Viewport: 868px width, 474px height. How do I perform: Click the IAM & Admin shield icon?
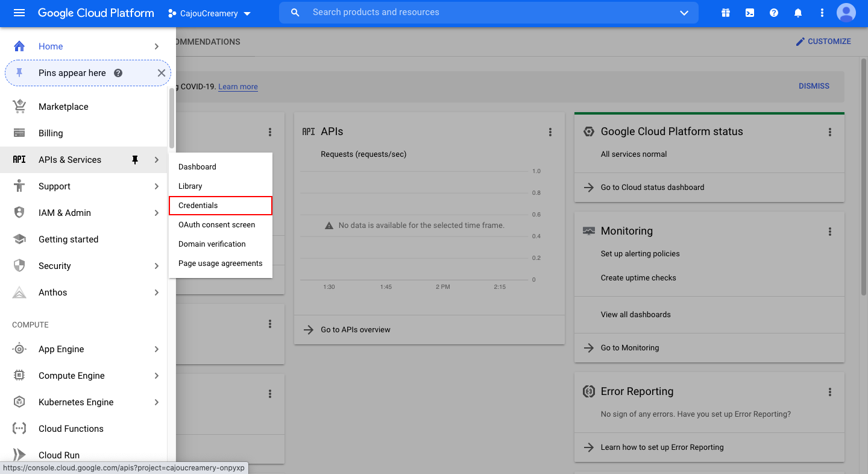coord(19,213)
